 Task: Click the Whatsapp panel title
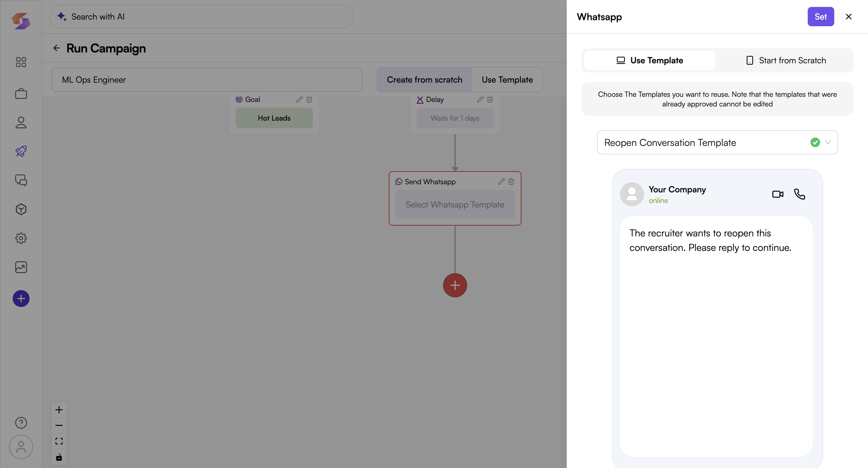click(x=599, y=17)
